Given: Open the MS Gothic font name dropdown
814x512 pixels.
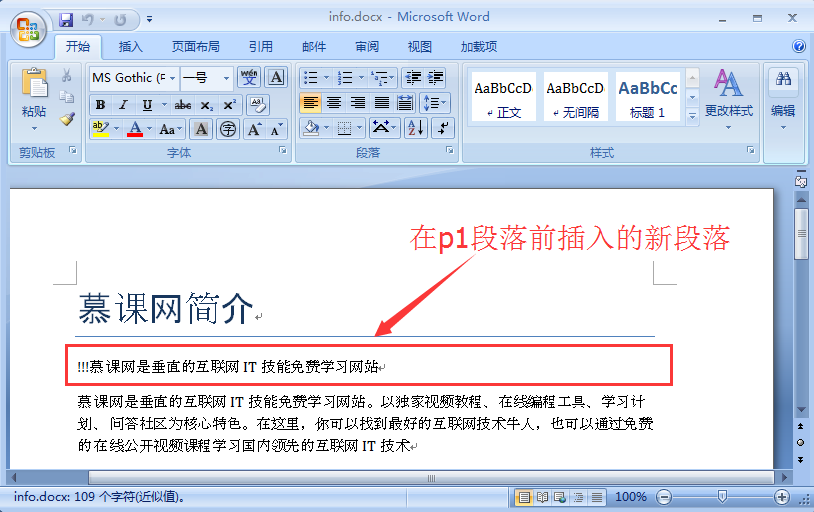Looking at the screenshot, I should pyautogui.click(x=172, y=78).
